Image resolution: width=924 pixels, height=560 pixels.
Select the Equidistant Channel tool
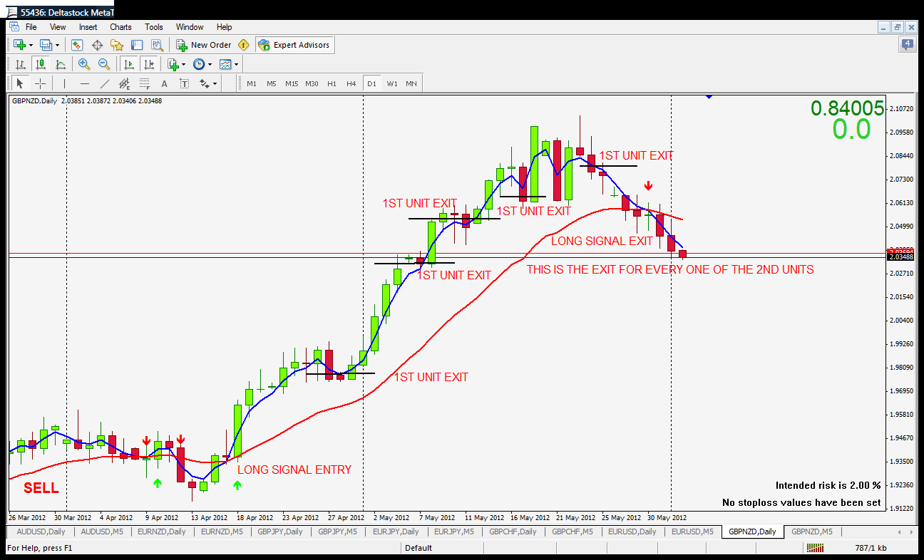click(126, 83)
